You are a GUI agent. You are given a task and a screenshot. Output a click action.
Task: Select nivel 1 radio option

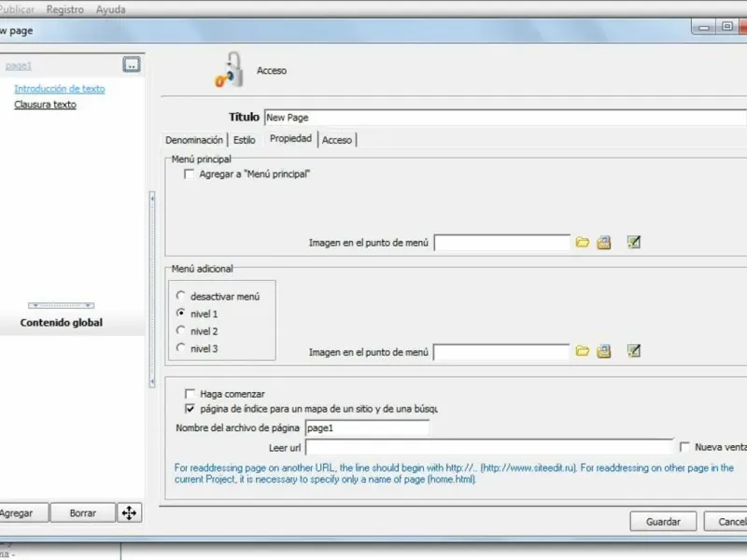(x=180, y=314)
